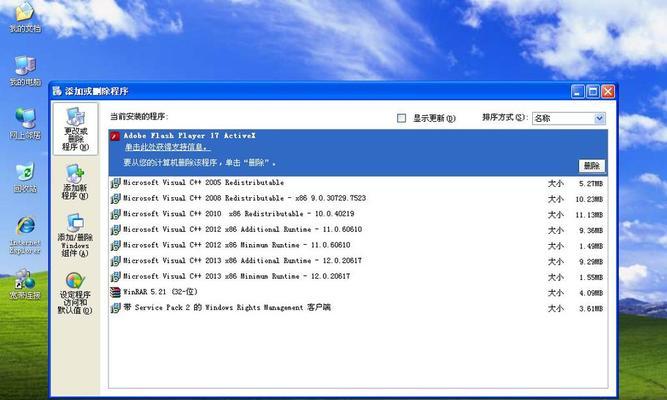Click 回收站 recycle bin desktop icon
This screenshot has width=667, height=400.
tap(25, 174)
